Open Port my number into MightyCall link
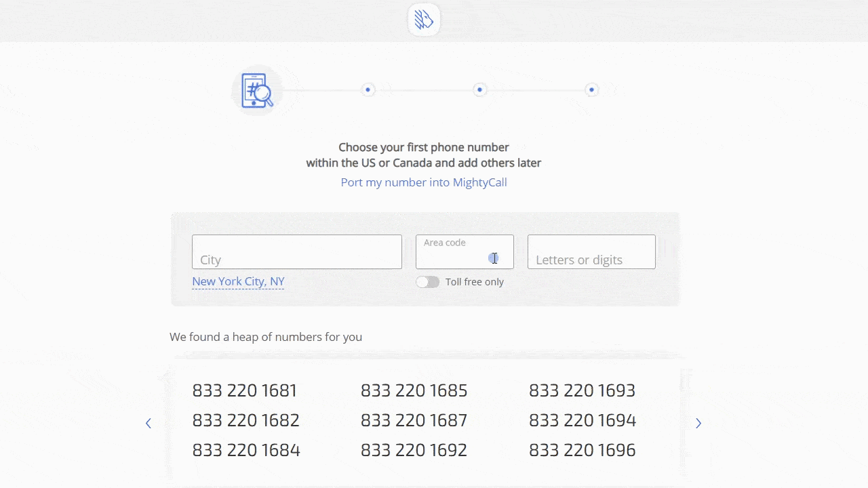This screenshot has width=868, height=488. (x=424, y=182)
